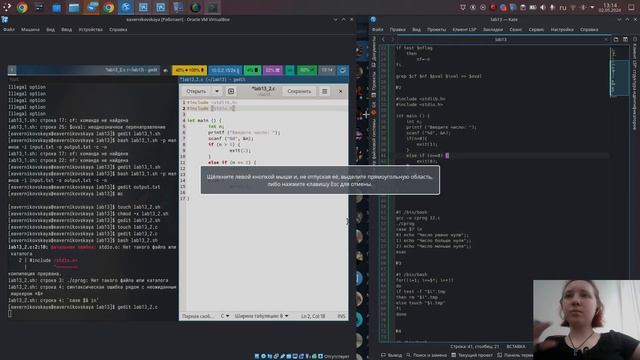Open 'Поиск и замена' panel in Kate
The image size is (640, 360).
click(427, 356)
